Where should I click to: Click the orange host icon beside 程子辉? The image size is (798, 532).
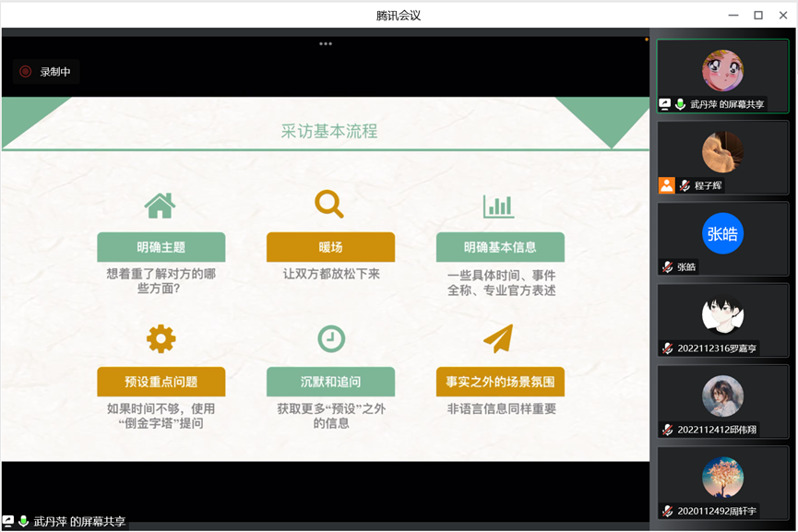coord(666,185)
